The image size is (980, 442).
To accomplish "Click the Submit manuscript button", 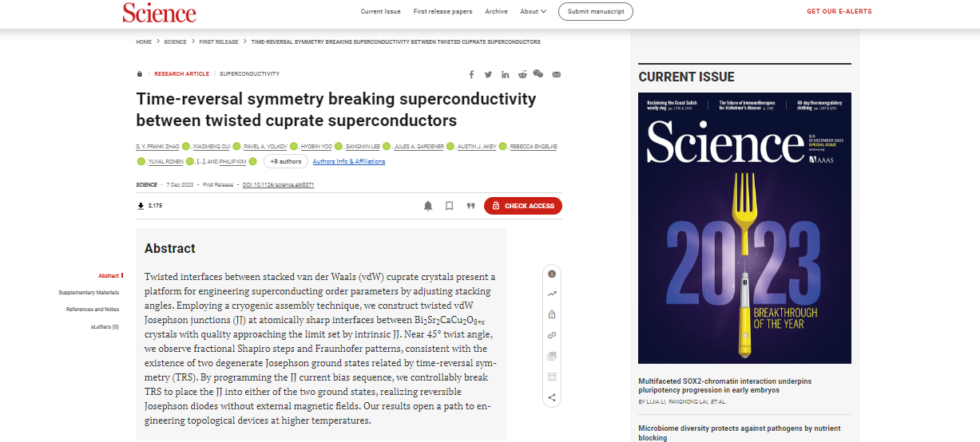I will coord(596,11).
